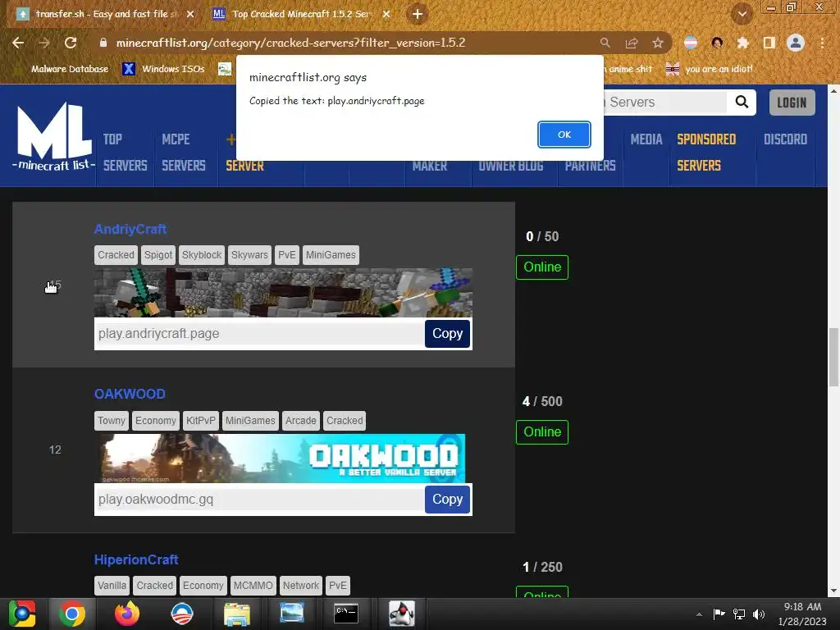The width and height of the screenshot is (840, 630).
Task: Open Top Servers menu item
Action: [125, 152]
